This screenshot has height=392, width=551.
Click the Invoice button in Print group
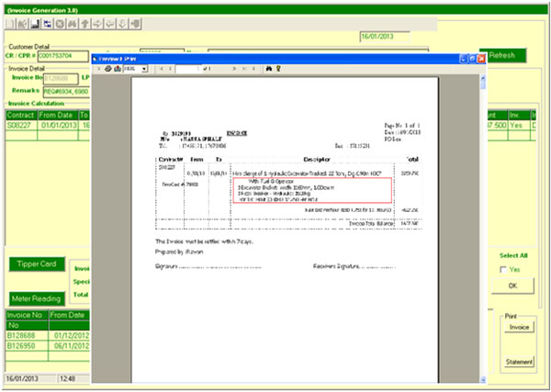pyautogui.click(x=520, y=327)
